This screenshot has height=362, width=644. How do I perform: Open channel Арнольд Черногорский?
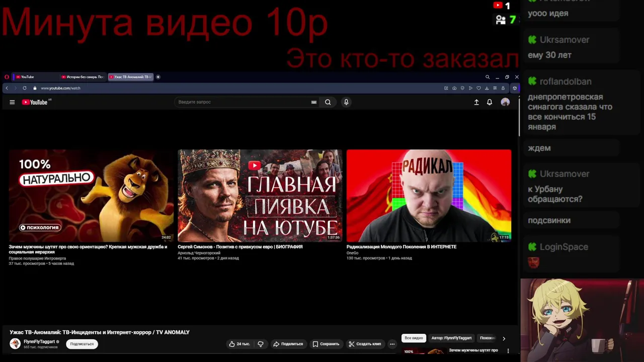(x=199, y=253)
